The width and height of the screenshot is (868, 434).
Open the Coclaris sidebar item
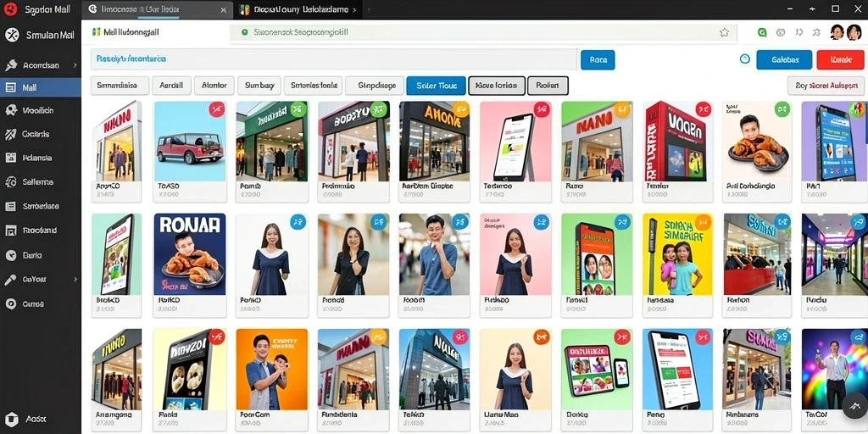click(x=41, y=134)
